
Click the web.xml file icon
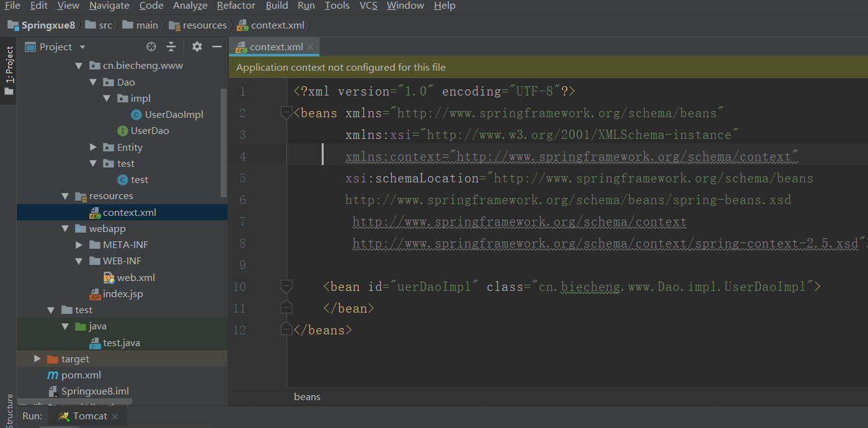109,278
